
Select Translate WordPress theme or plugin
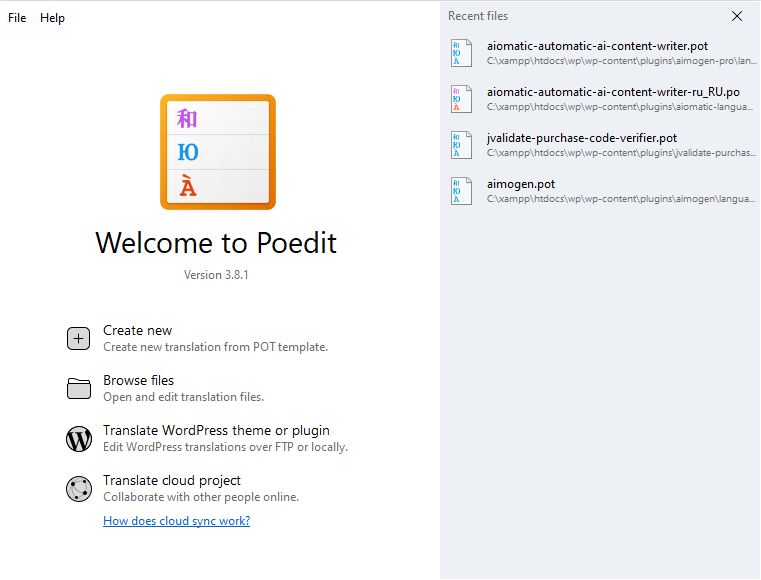pos(216,431)
